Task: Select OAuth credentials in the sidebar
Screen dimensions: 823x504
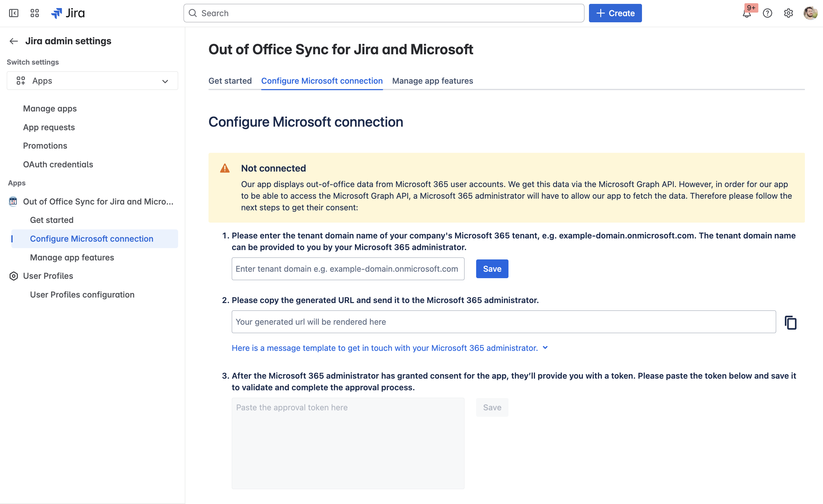Action: point(58,164)
